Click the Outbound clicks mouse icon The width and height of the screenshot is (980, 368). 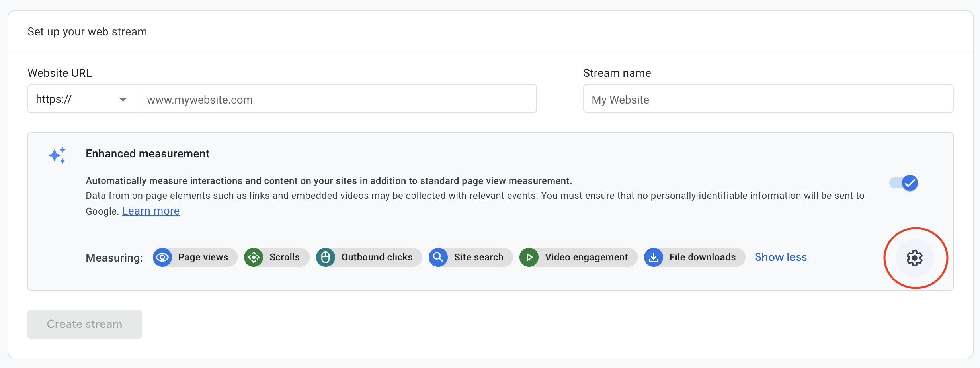326,257
